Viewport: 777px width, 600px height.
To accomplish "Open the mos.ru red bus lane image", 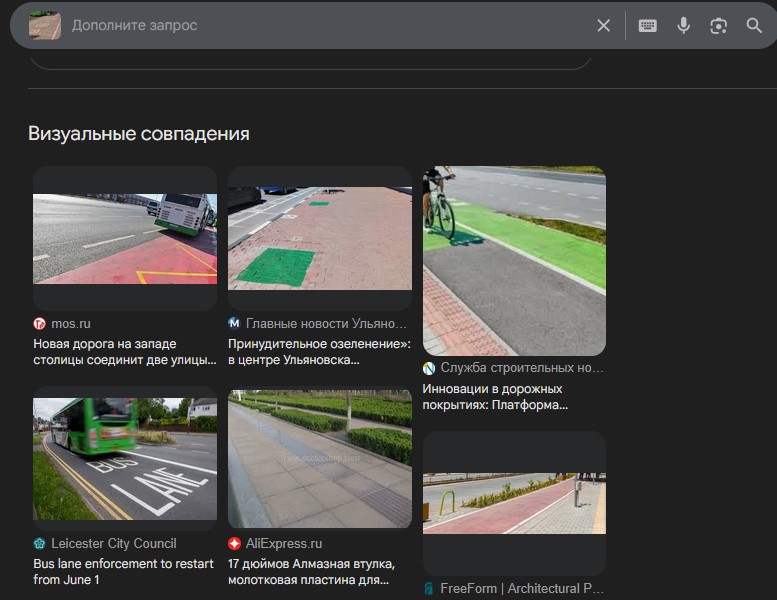I will [x=125, y=238].
